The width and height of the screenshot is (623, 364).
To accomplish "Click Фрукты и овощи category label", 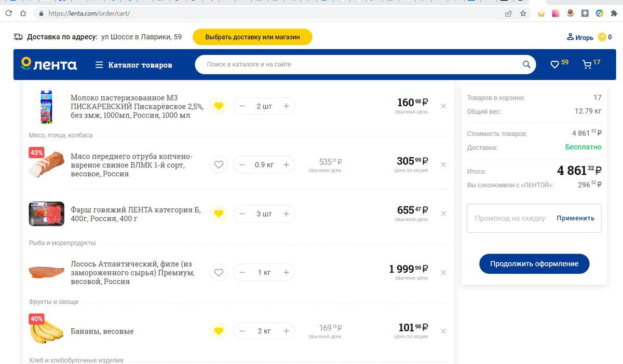I will (x=54, y=301).
